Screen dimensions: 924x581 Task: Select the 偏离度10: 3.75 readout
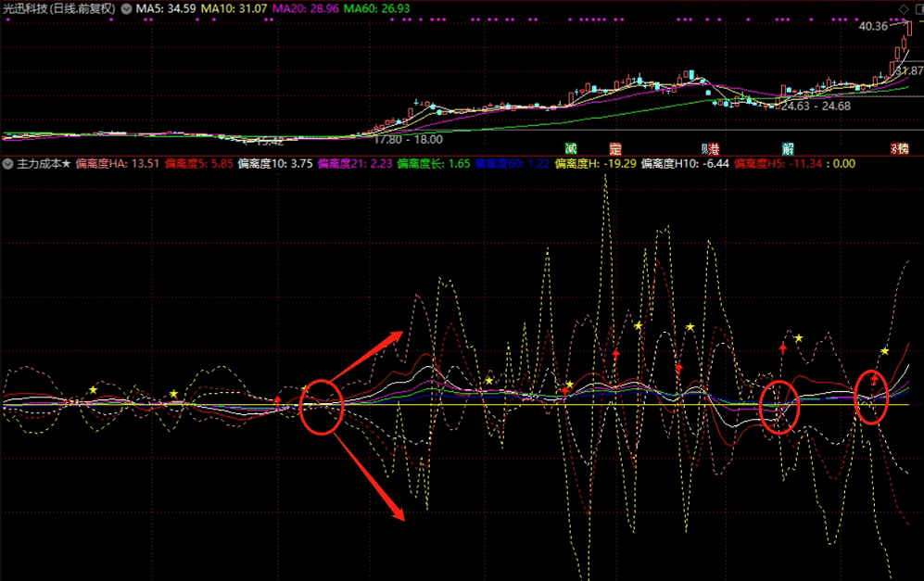(x=275, y=164)
